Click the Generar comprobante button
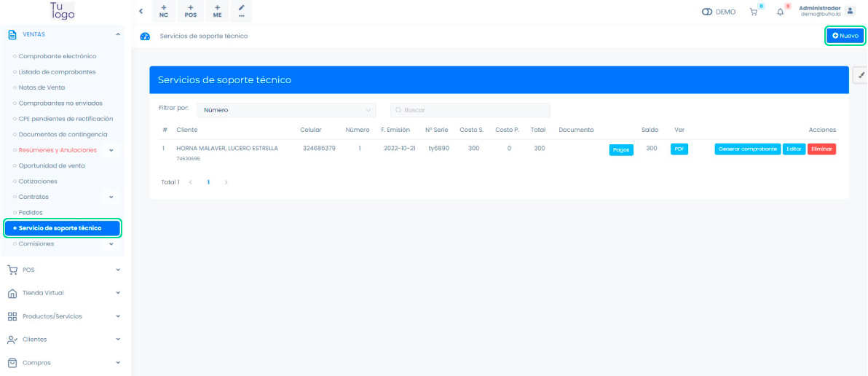This screenshot has width=868, height=376. pyautogui.click(x=747, y=149)
